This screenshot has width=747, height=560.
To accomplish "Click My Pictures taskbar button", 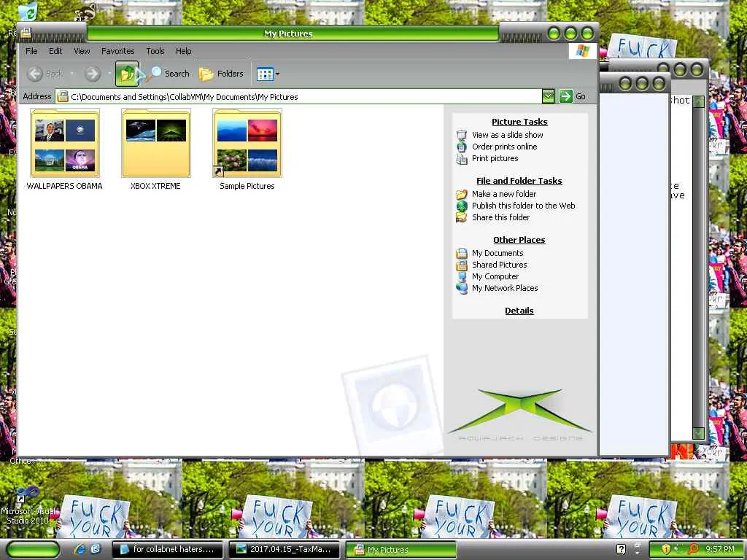I will click(x=400, y=550).
